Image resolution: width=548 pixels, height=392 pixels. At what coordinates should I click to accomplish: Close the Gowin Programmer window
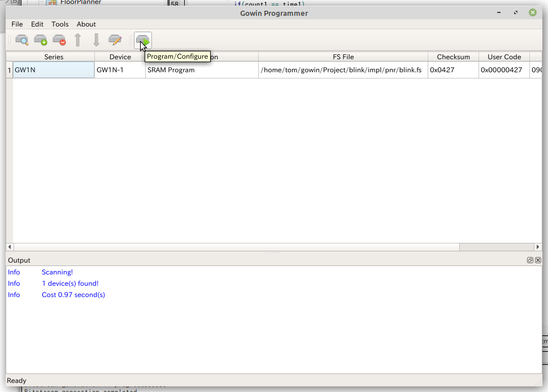coord(533,12)
